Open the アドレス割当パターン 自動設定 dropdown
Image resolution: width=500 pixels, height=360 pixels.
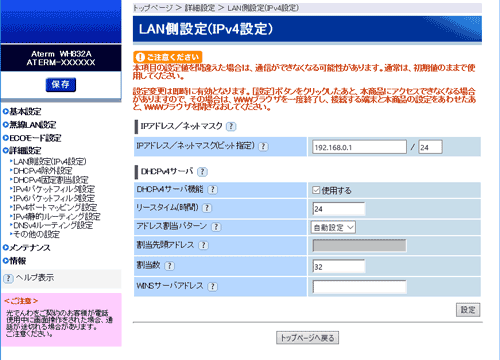click(333, 227)
